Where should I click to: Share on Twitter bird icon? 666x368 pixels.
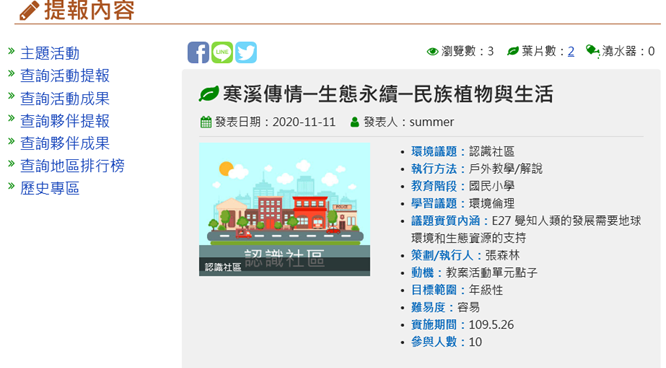(246, 52)
